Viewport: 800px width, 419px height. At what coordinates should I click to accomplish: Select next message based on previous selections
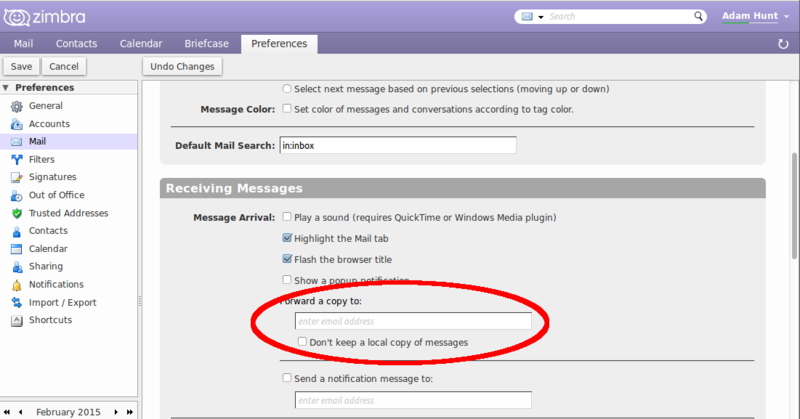(x=287, y=89)
